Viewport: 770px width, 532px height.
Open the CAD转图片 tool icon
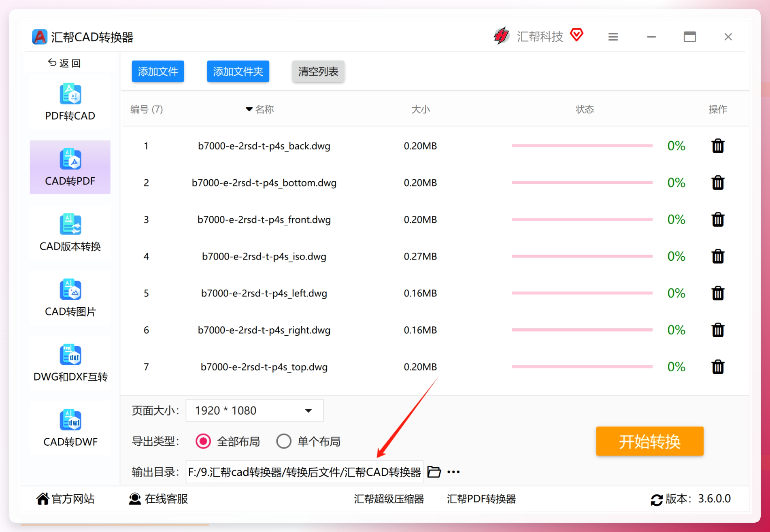point(70,289)
